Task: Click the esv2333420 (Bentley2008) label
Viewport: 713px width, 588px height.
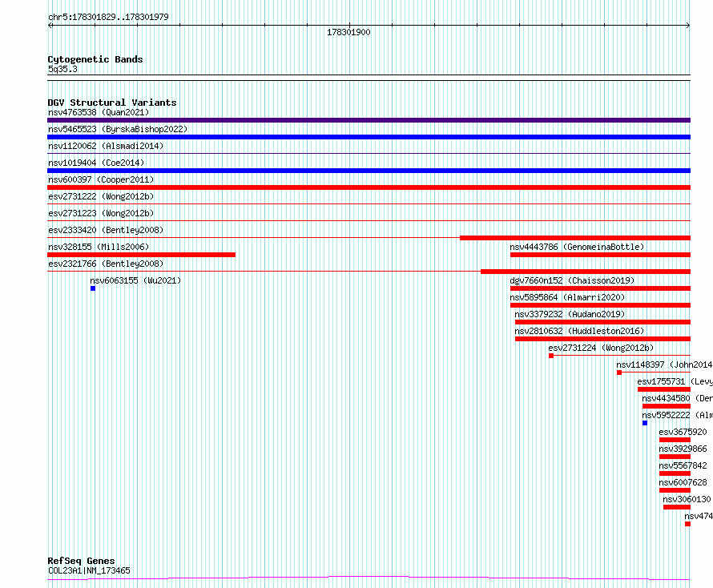Action: 106,230
